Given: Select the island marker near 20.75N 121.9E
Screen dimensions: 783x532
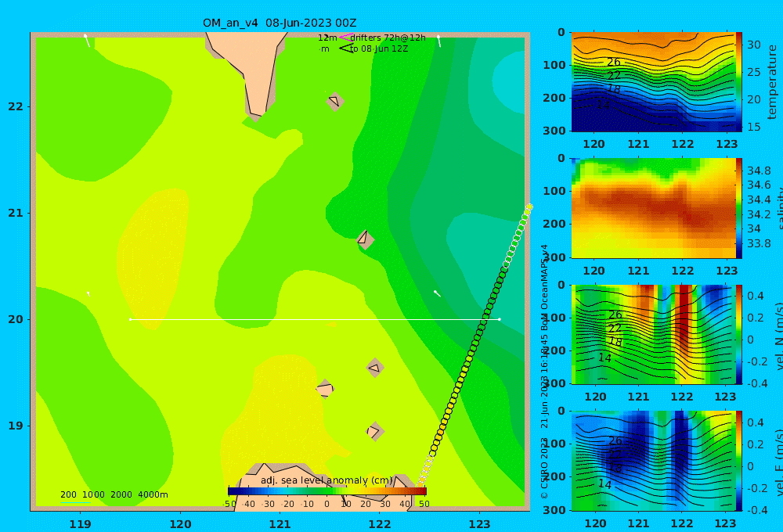Looking at the screenshot, I should point(365,239).
